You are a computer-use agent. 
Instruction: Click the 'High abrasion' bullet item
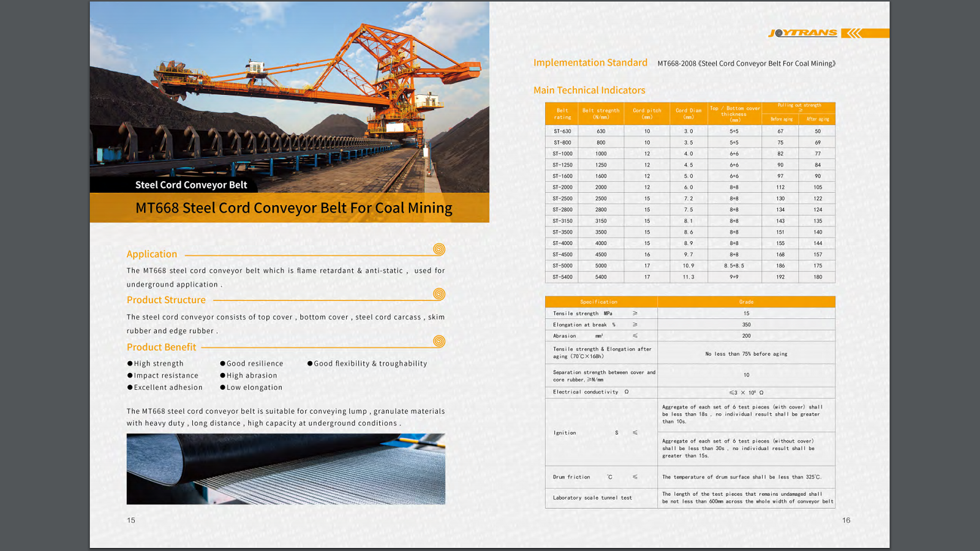coord(249,376)
